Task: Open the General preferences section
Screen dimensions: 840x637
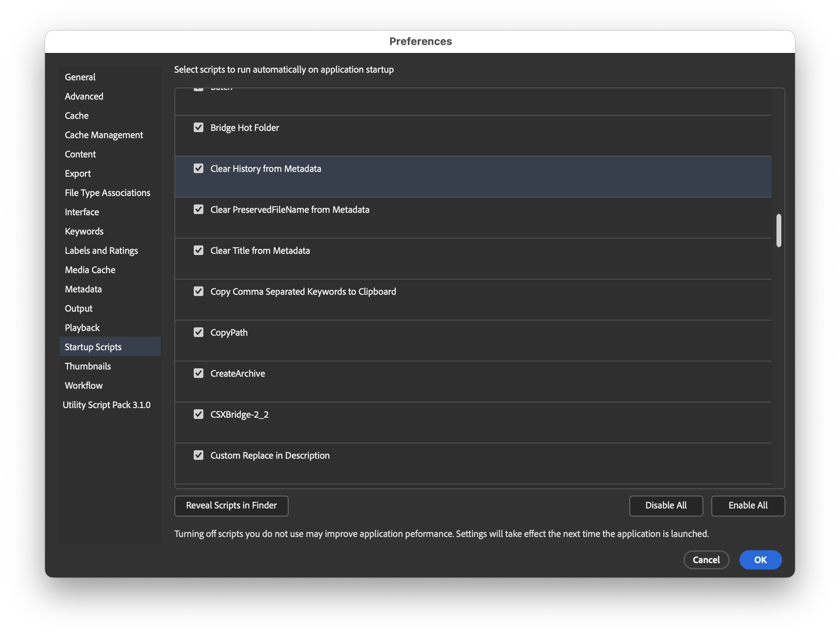Action: (x=80, y=77)
